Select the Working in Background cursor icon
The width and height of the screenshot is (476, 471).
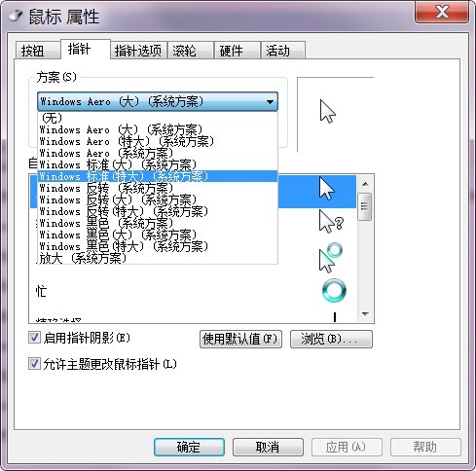coord(331,258)
